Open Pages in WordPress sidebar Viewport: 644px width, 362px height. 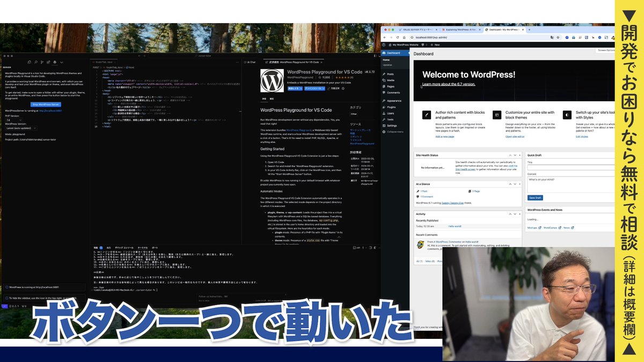pos(391,86)
